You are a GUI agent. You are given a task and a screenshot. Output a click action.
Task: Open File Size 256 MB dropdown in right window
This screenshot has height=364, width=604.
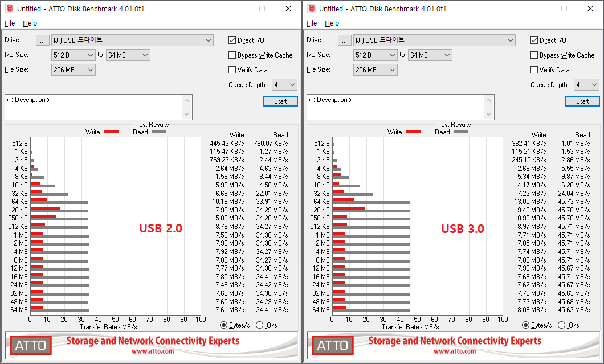point(375,69)
